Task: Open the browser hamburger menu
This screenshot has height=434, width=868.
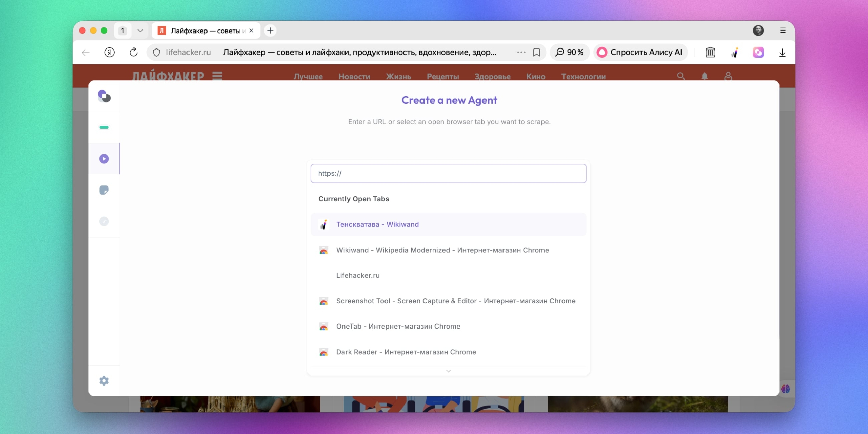Action: (x=783, y=31)
